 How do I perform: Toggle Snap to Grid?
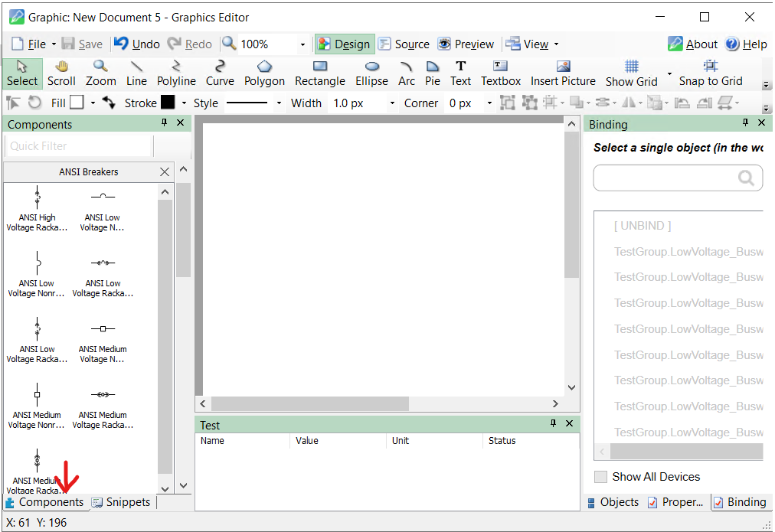[711, 73]
